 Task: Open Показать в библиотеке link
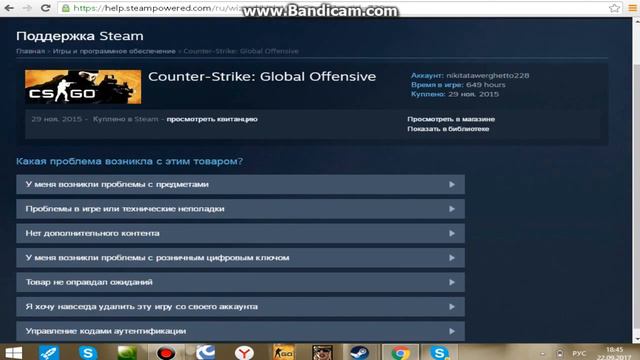[x=448, y=129]
